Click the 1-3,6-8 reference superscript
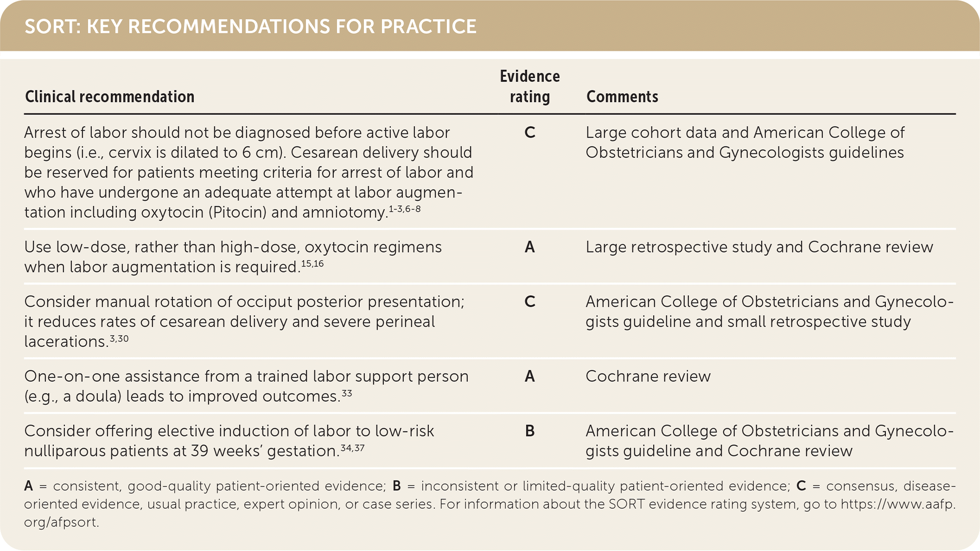This screenshot has height=551, width=980. (405, 209)
